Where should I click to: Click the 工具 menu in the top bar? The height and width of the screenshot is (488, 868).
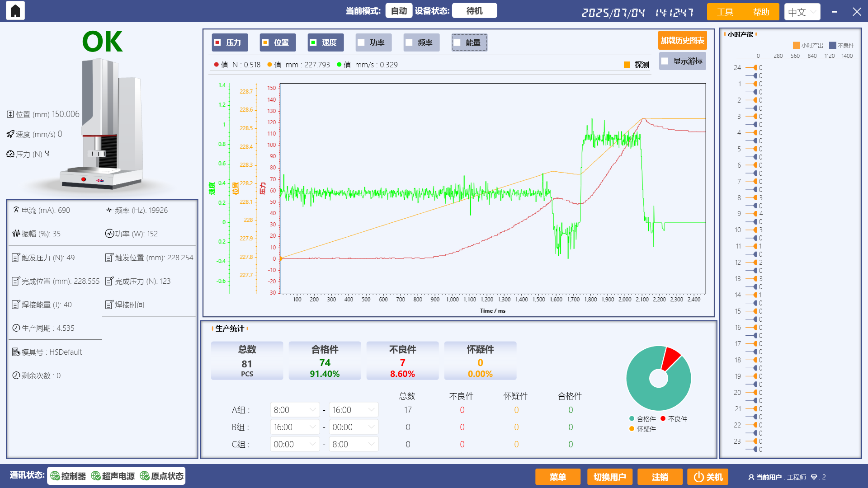coord(725,12)
